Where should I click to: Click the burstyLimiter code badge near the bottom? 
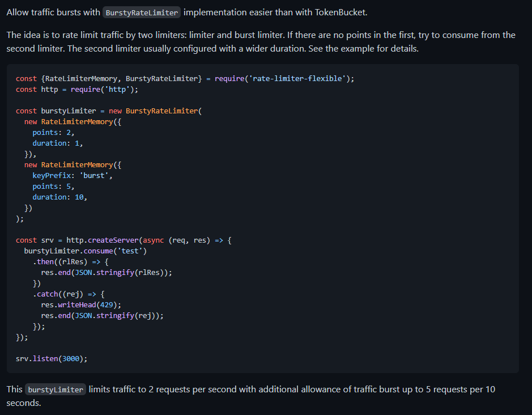(x=55, y=389)
